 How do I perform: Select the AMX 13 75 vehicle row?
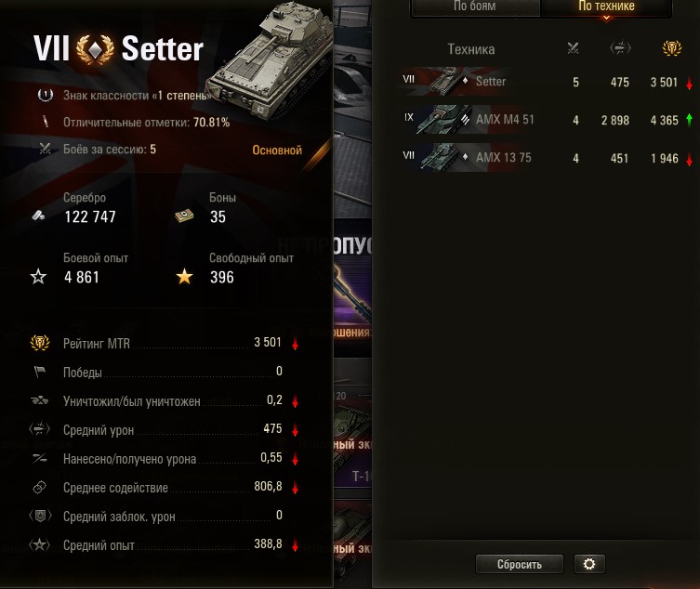(547, 158)
